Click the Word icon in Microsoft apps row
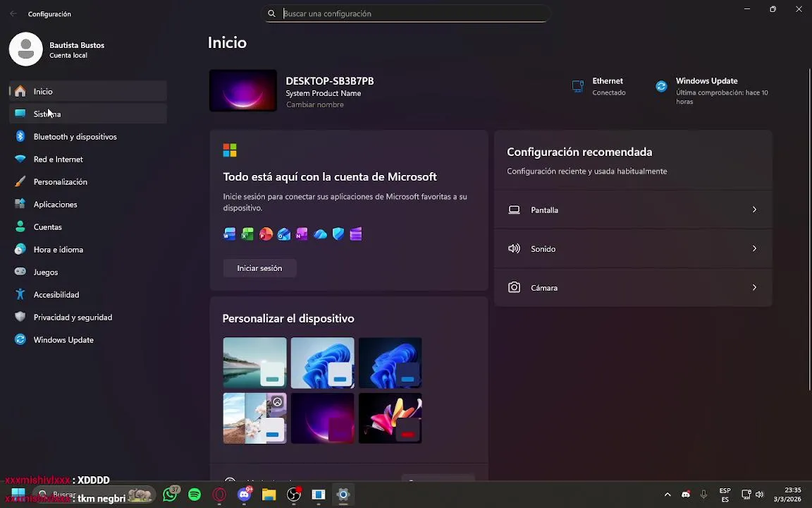This screenshot has height=508, width=812. point(229,234)
